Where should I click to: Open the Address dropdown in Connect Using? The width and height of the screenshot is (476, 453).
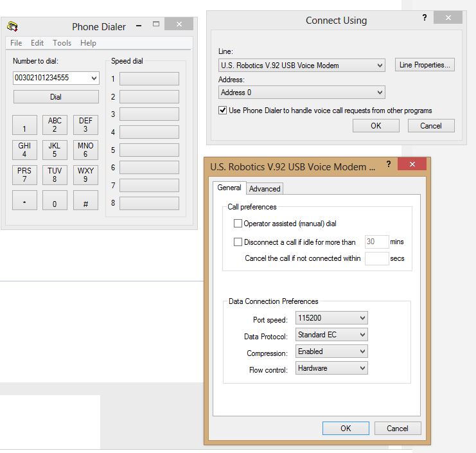tap(302, 93)
